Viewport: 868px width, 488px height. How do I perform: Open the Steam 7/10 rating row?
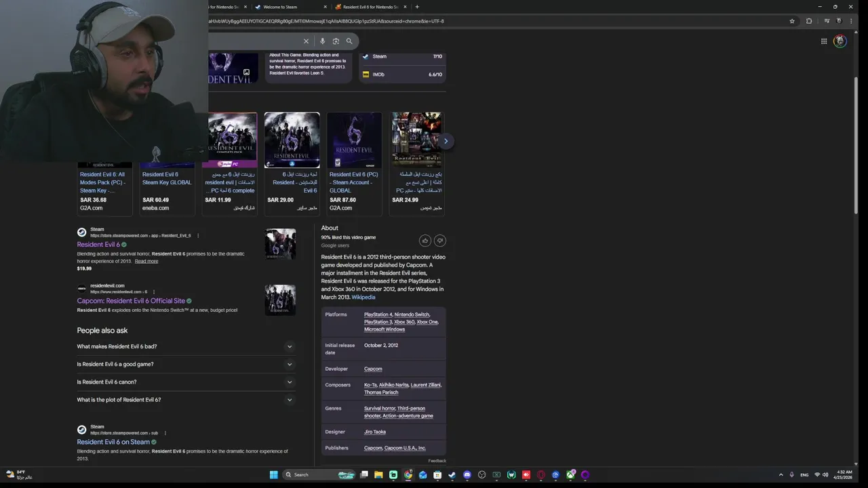(x=402, y=57)
